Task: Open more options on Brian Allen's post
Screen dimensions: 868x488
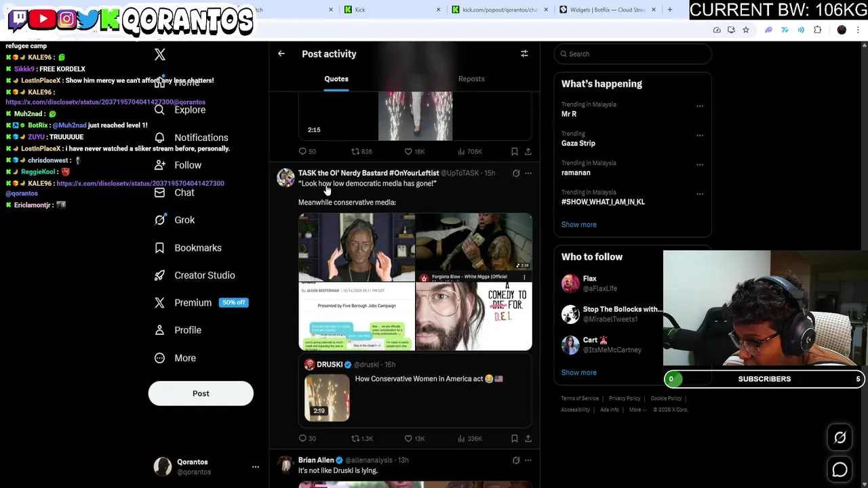Action: (528, 460)
